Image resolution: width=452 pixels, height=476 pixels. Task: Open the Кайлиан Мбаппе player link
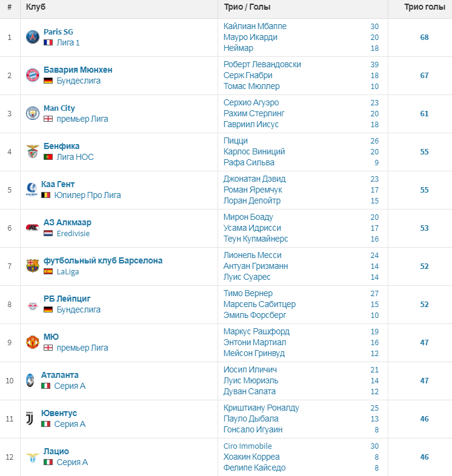255,26
